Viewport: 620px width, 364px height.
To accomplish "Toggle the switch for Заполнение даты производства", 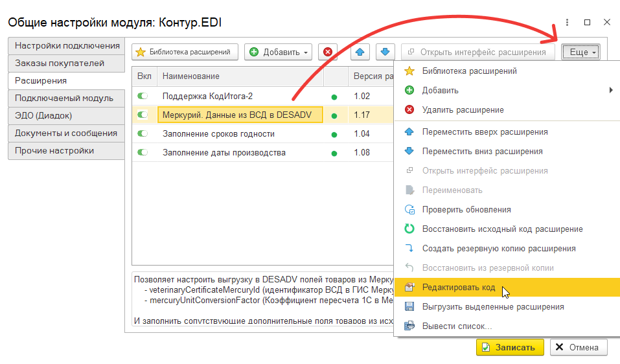I will [x=143, y=152].
